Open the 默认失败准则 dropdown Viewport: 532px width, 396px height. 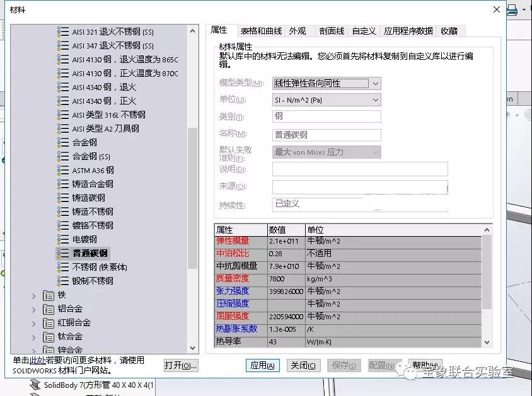click(x=376, y=152)
